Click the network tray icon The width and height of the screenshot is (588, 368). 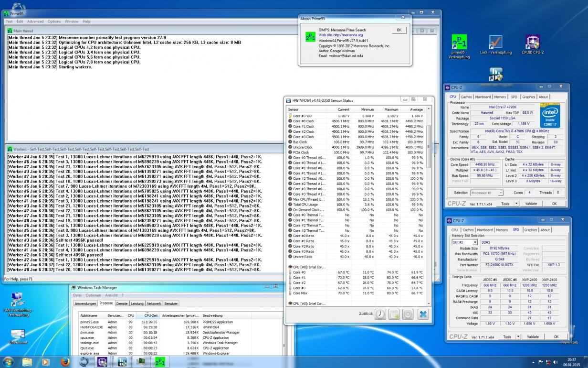[x=548, y=362]
